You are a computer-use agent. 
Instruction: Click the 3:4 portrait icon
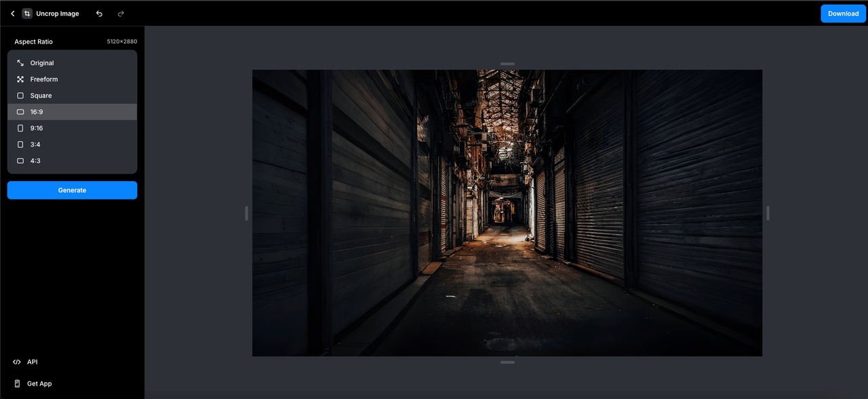pos(20,145)
